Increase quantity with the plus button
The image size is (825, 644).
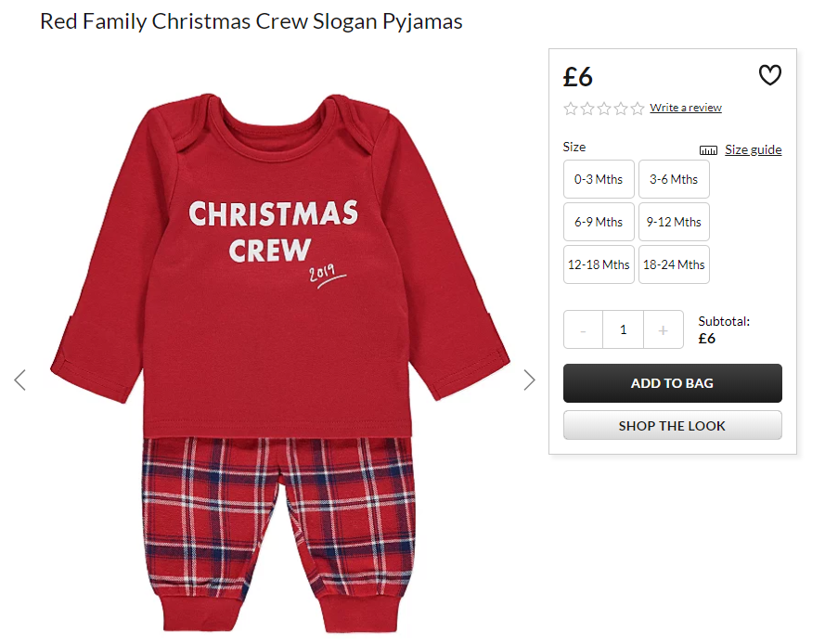click(664, 330)
